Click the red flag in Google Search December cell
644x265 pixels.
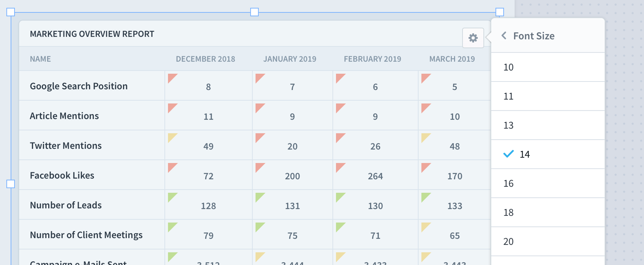tap(172, 77)
